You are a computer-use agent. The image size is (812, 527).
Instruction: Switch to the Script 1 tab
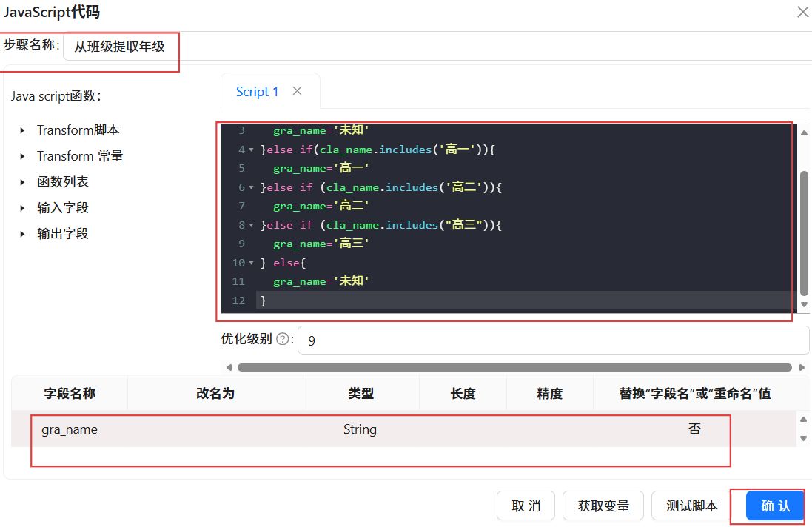point(257,92)
